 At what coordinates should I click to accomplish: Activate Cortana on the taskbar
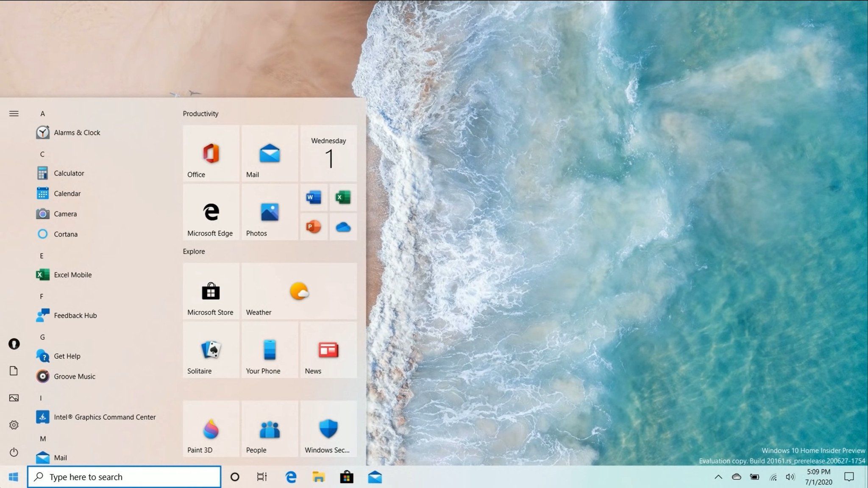pos(234,477)
